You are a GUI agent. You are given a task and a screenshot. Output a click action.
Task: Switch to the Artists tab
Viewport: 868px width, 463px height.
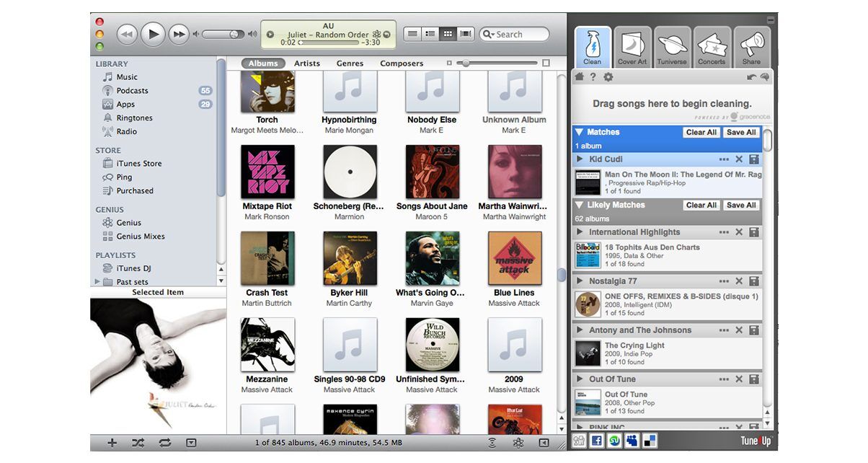pos(307,63)
